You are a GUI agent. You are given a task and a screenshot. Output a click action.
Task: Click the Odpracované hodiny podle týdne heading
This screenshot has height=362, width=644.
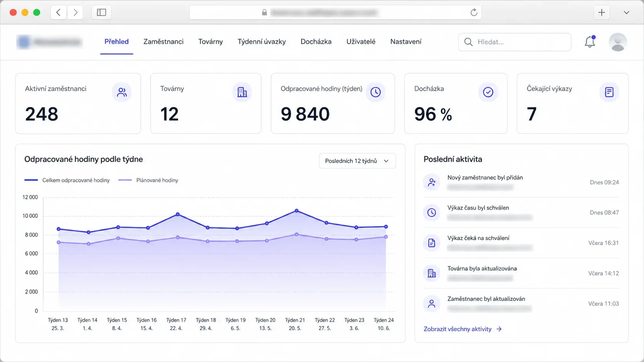[x=84, y=159]
